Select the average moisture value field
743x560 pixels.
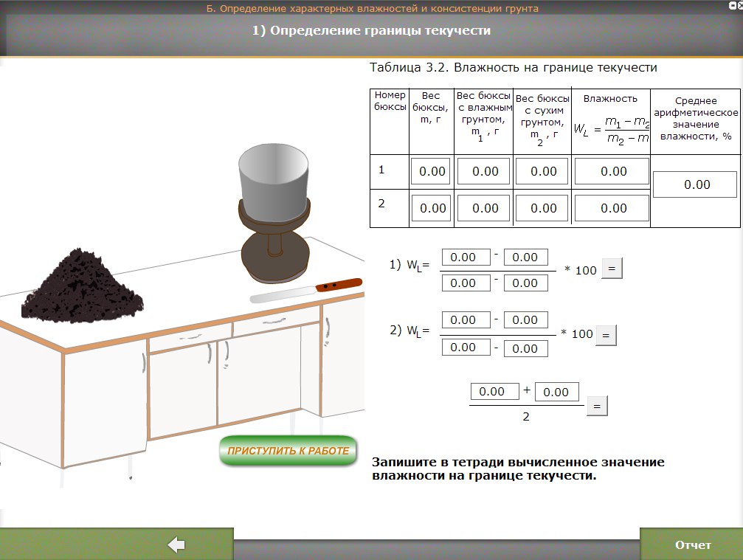(697, 184)
